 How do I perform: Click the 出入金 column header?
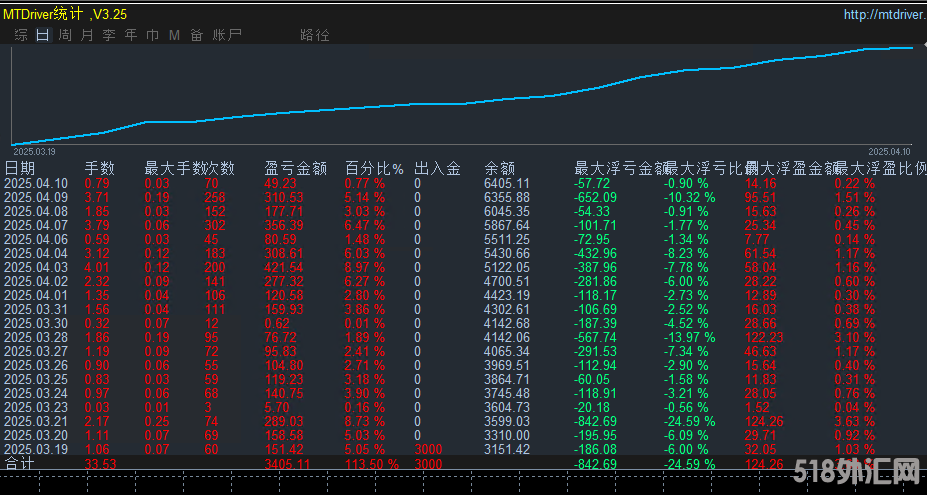pos(437,168)
